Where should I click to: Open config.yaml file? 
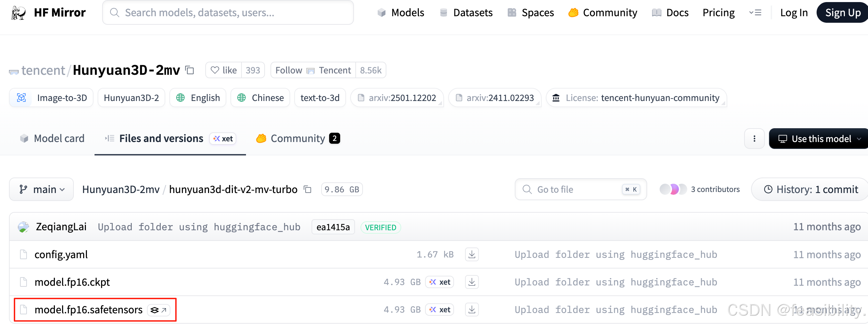tap(61, 254)
